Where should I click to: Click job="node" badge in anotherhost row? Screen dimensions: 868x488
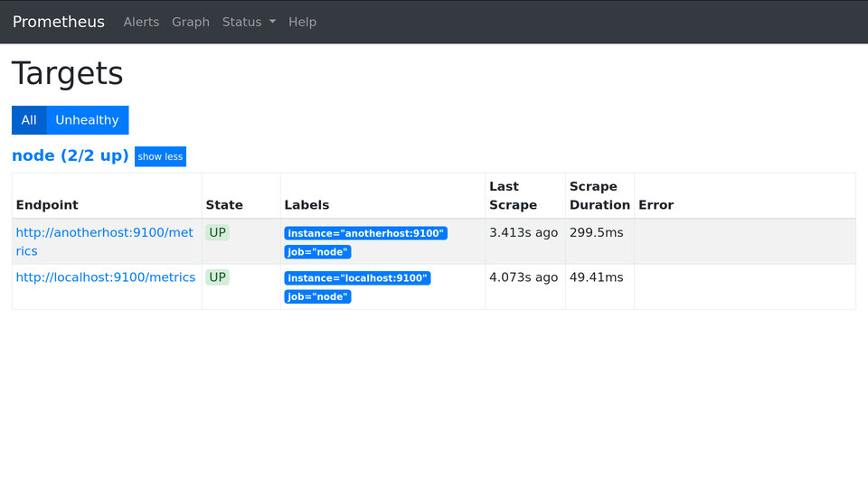tap(317, 252)
